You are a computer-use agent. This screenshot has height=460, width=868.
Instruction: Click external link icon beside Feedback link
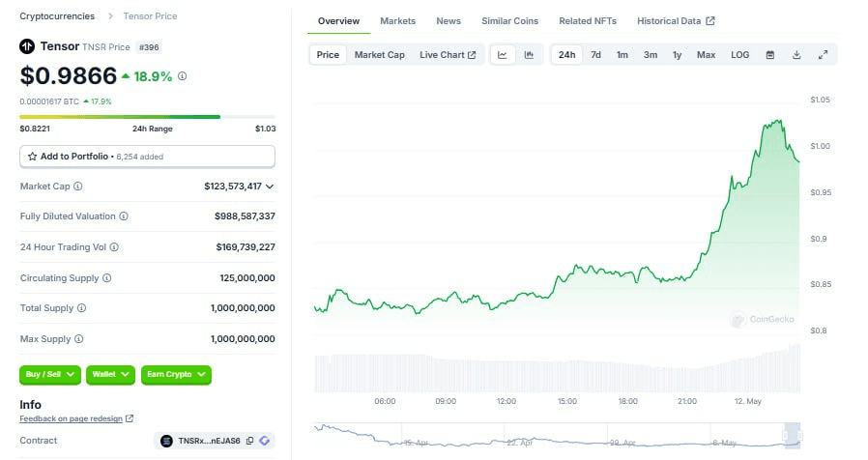[x=130, y=418]
